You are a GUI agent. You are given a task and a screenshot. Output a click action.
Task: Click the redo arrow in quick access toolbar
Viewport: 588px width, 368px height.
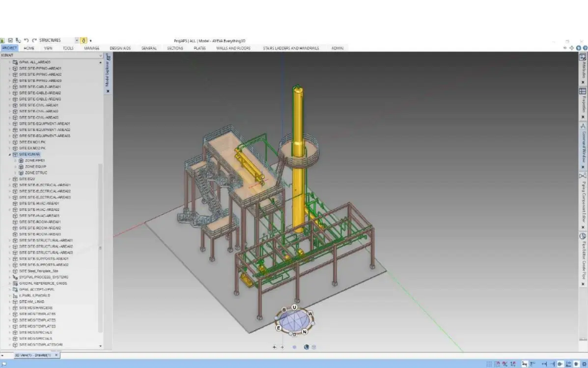pos(34,40)
